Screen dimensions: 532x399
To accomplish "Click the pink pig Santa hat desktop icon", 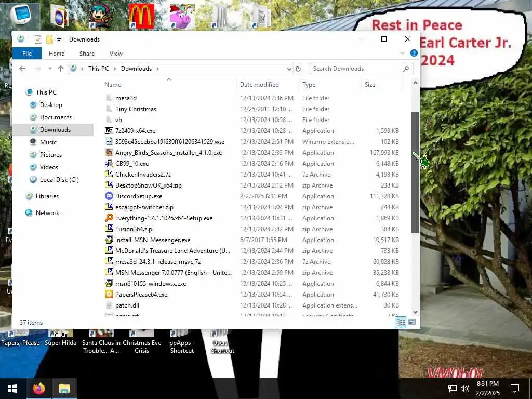I will point(182,16).
